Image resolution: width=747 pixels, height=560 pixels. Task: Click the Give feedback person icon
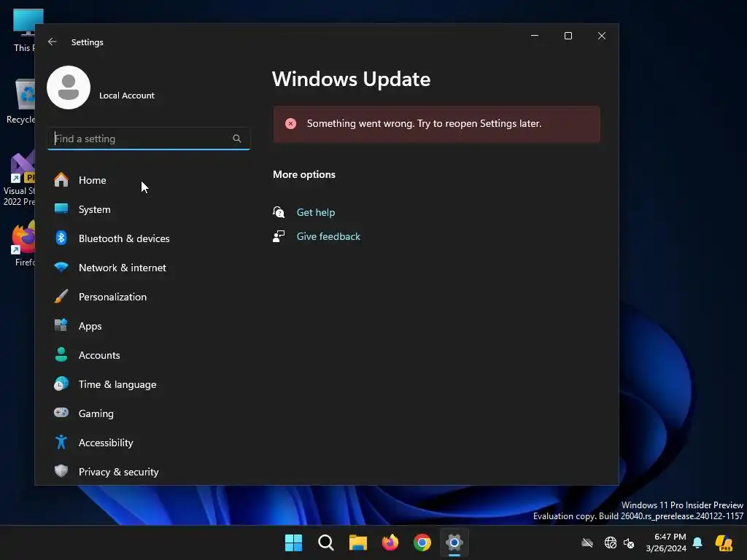[x=279, y=236]
